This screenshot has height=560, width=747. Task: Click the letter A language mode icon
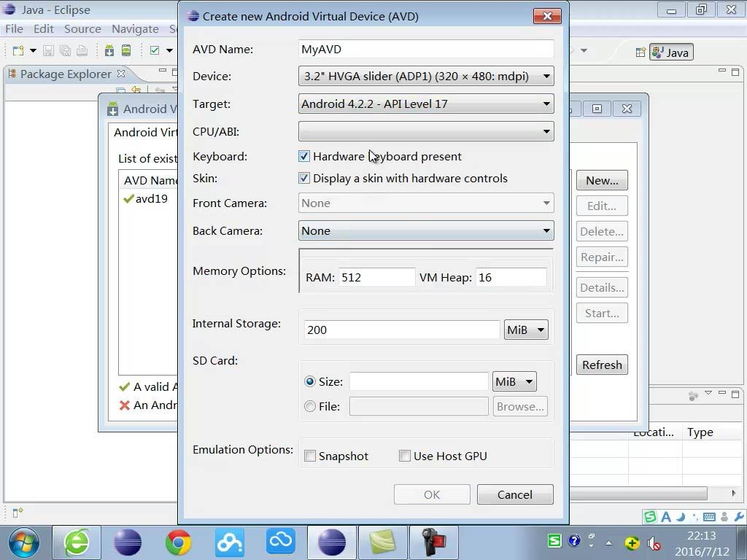666,517
